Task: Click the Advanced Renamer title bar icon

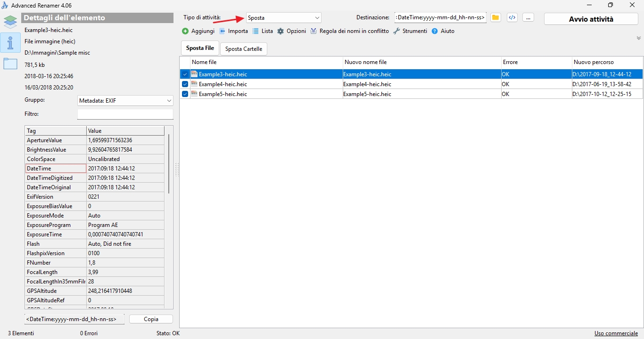Action: tap(5, 5)
